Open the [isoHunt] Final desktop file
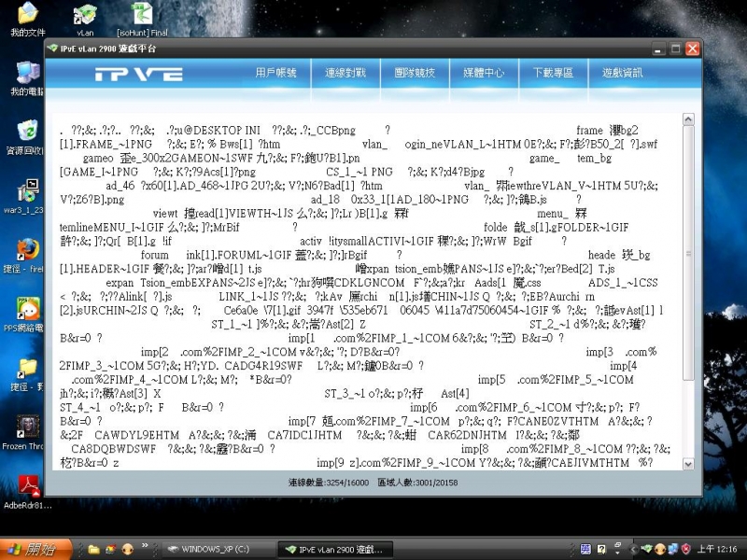The height and width of the screenshot is (560, 747). pyautogui.click(x=143, y=17)
